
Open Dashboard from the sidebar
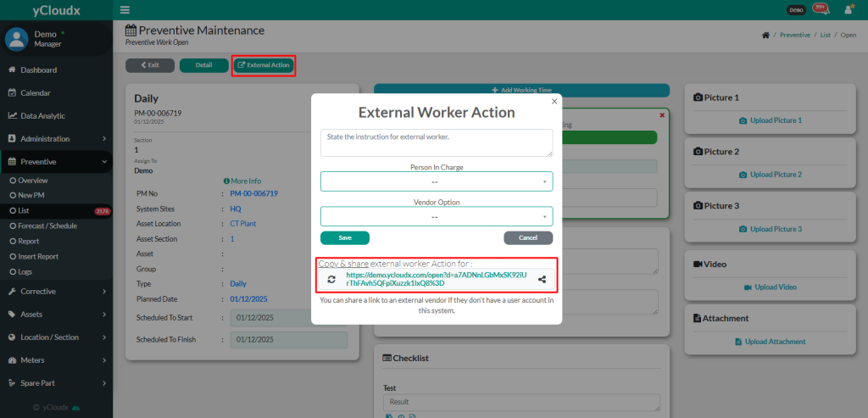coord(38,70)
